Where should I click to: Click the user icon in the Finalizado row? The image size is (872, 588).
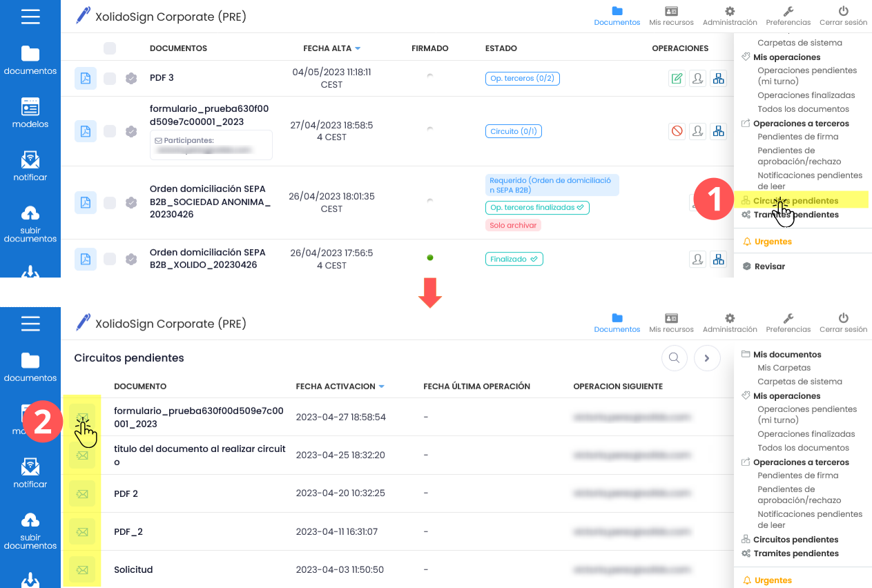tap(698, 259)
